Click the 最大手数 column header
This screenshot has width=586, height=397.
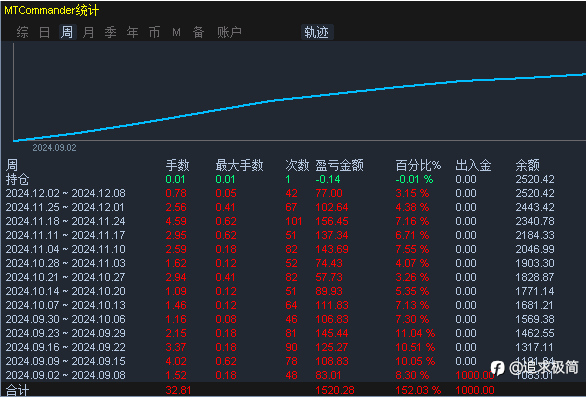[240, 165]
